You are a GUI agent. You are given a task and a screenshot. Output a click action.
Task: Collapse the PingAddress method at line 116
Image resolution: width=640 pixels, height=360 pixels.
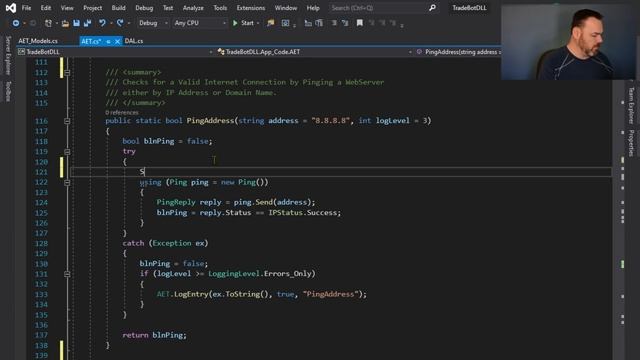pos(67,121)
